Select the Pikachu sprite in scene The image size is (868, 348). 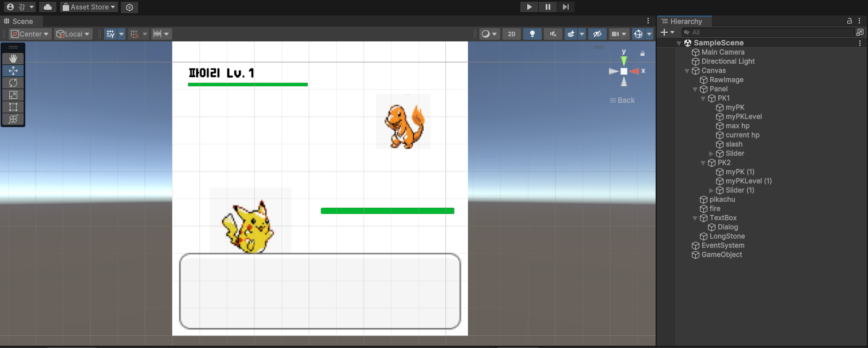[x=250, y=221]
